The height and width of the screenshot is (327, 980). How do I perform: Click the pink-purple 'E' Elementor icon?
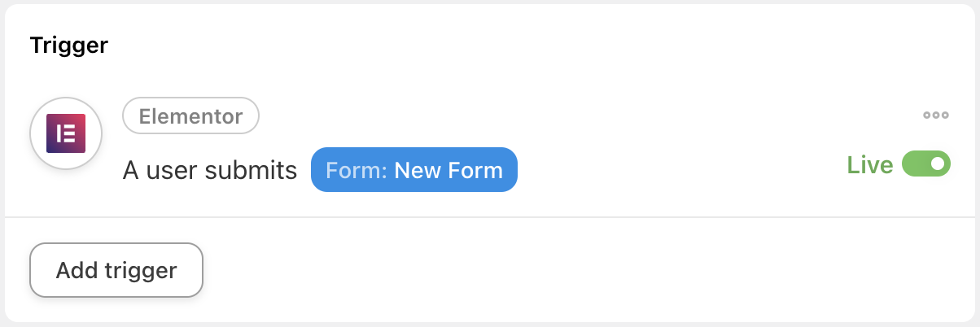pyautogui.click(x=66, y=134)
